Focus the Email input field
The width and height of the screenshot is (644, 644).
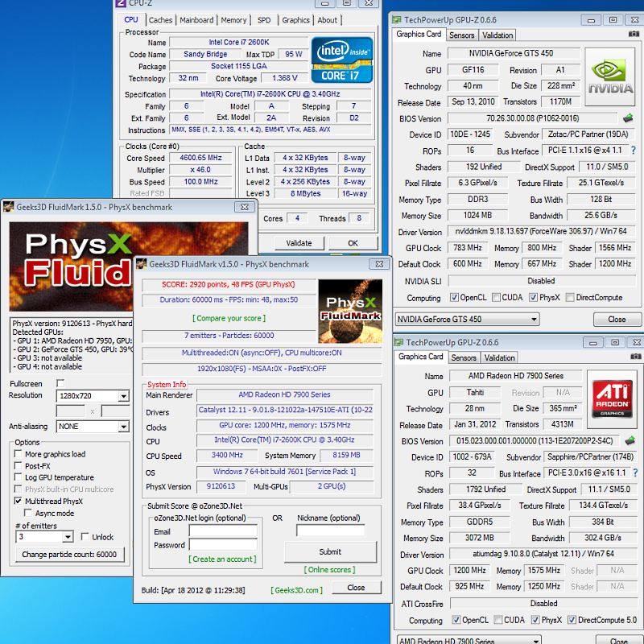pos(224,530)
